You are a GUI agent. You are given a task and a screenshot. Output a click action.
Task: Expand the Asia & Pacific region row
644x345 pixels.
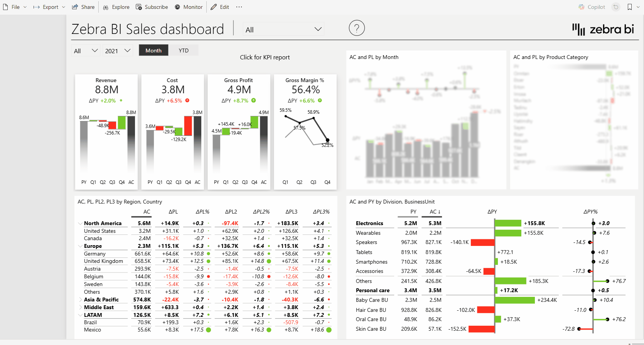pyautogui.click(x=80, y=300)
